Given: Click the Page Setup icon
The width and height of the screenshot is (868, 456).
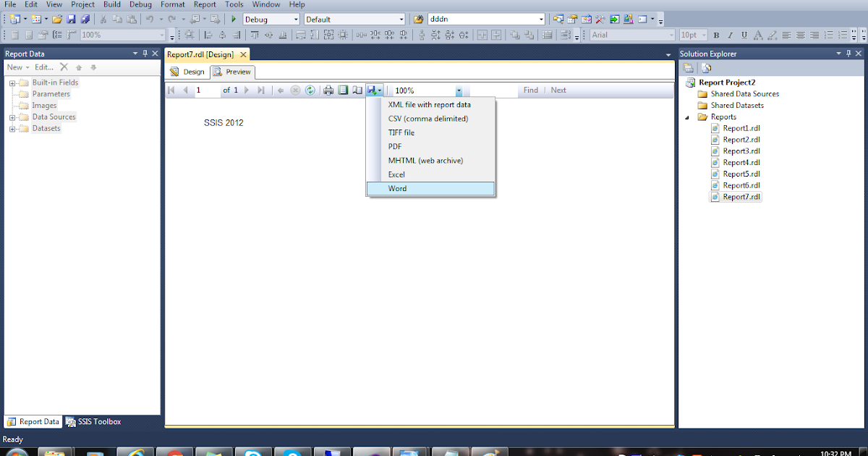Looking at the screenshot, I should 357,90.
